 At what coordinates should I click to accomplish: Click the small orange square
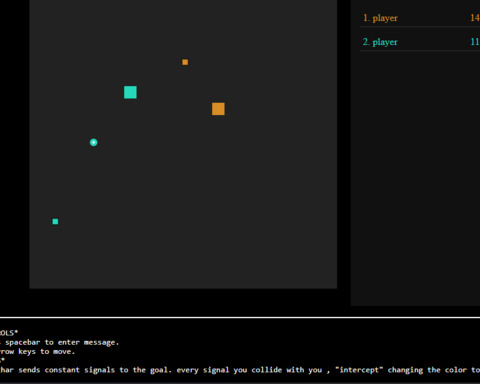(x=185, y=62)
